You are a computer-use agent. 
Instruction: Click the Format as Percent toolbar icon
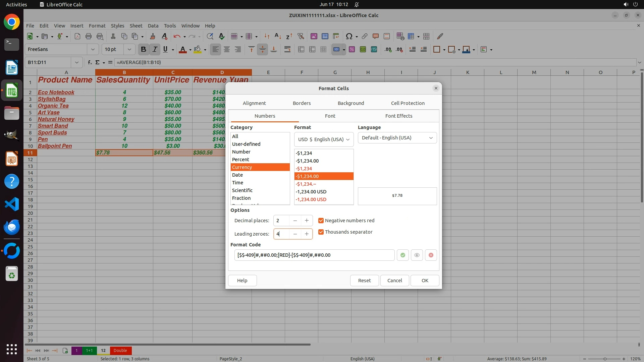coord(352,50)
